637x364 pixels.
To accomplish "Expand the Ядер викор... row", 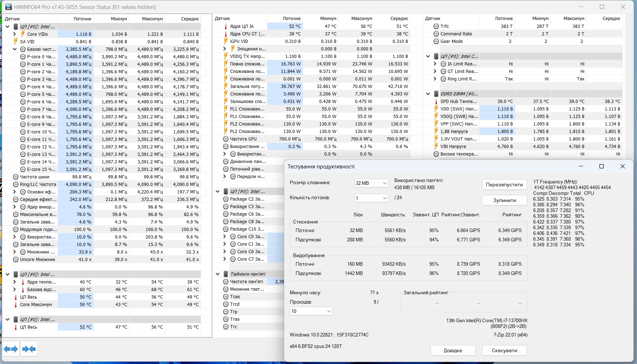I will pos(15,207).
